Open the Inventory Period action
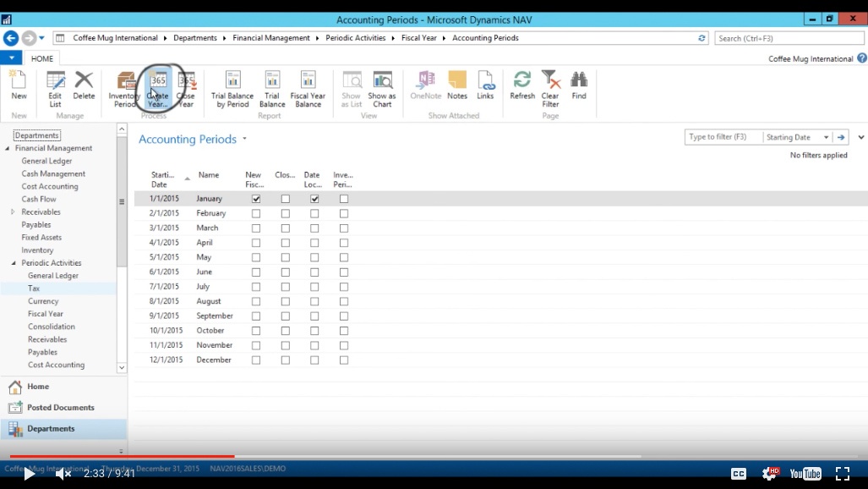 tap(124, 89)
